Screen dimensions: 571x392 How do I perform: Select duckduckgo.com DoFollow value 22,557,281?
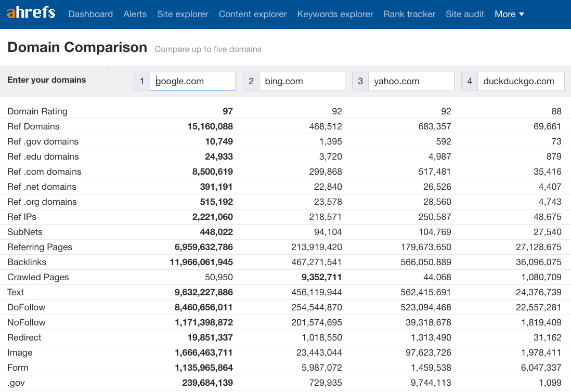539,308
